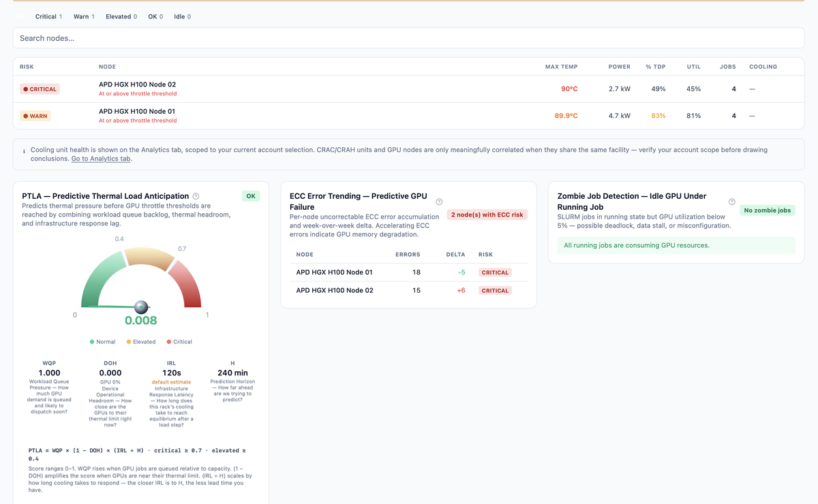This screenshot has width=818, height=504.
Task: Sort ECC table by DELTA column header
Action: point(455,255)
